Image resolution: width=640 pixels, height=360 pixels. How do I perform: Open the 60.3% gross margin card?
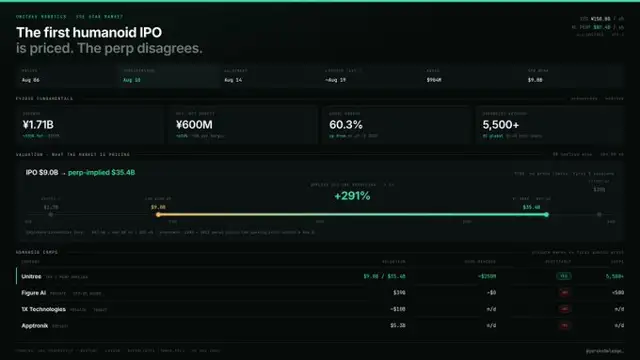point(396,125)
